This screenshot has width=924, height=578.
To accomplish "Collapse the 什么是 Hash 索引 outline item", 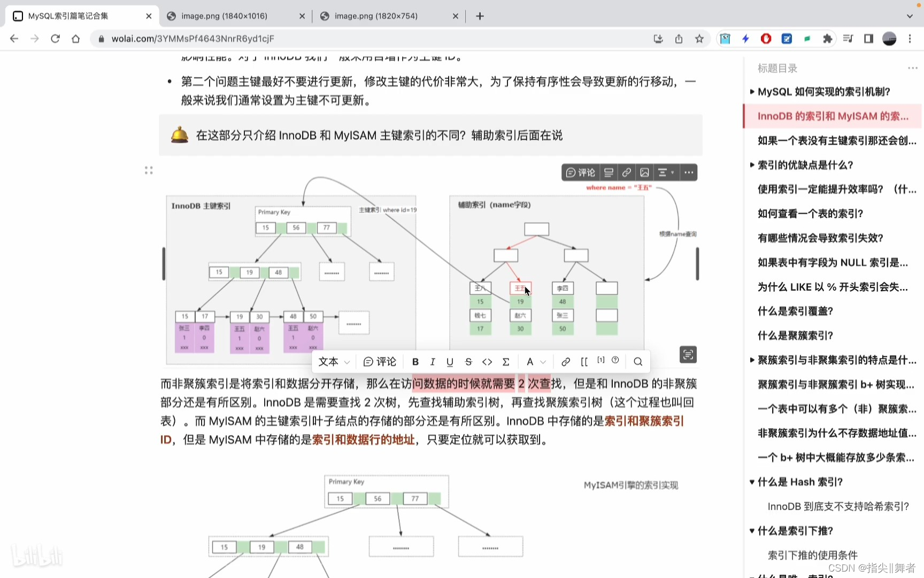I will click(752, 482).
